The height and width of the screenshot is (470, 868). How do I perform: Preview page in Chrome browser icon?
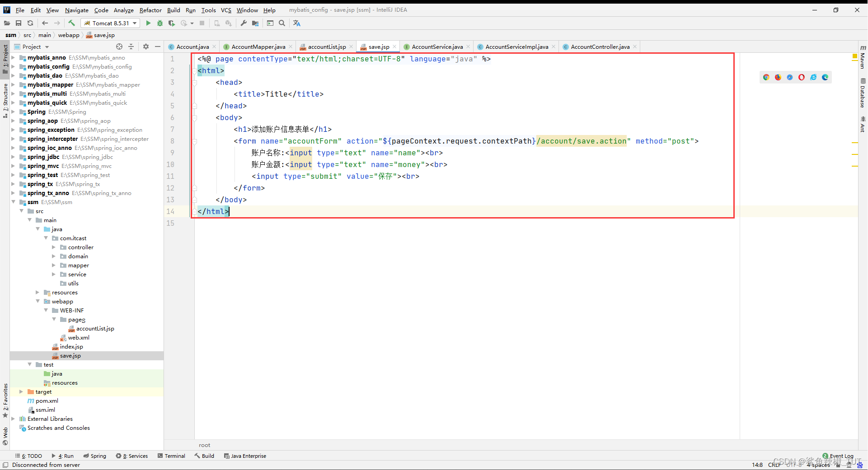766,77
